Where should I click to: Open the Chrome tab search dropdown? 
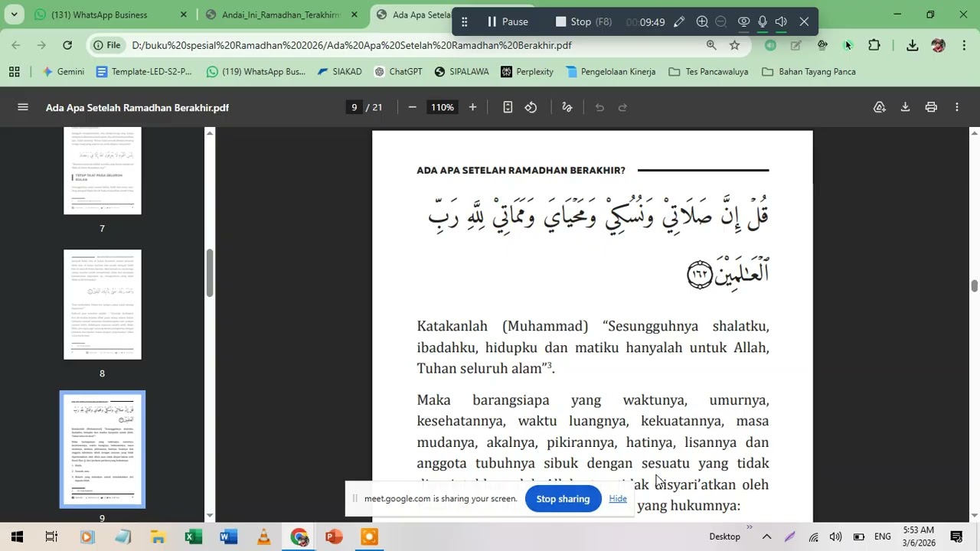[14, 15]
